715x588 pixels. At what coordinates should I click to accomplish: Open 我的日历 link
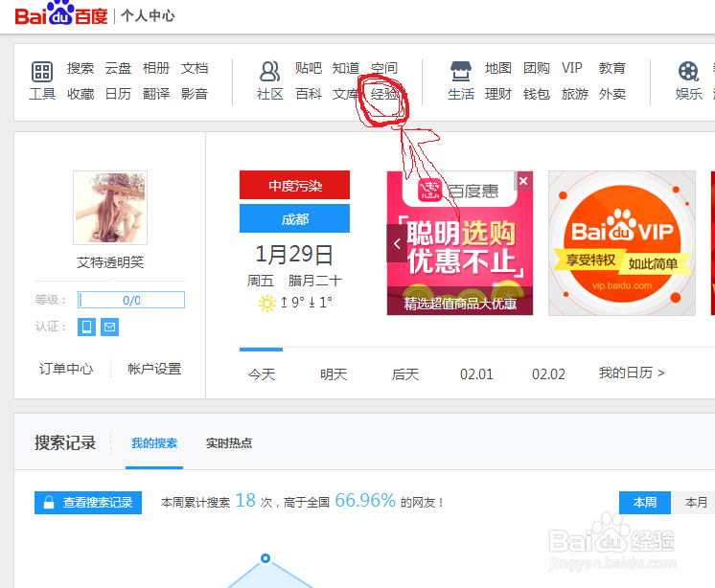(x=632, y=373)
